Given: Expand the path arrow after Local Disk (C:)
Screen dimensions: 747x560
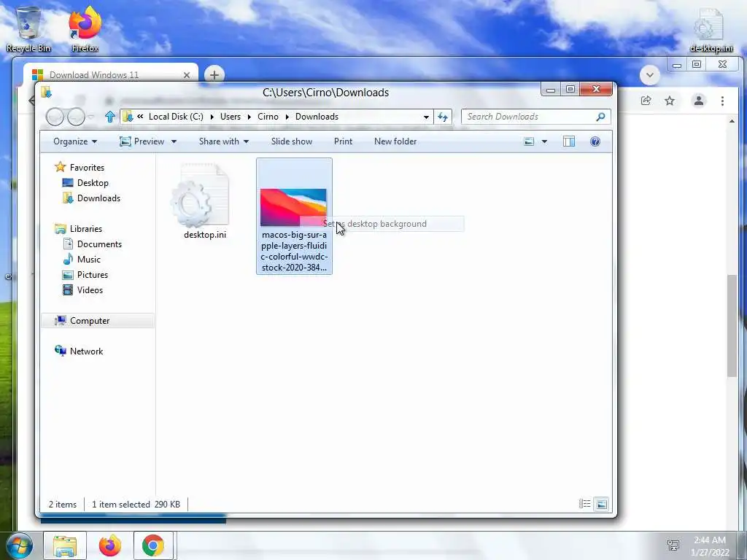Looking at the screenshot, I should pos(212,117).
